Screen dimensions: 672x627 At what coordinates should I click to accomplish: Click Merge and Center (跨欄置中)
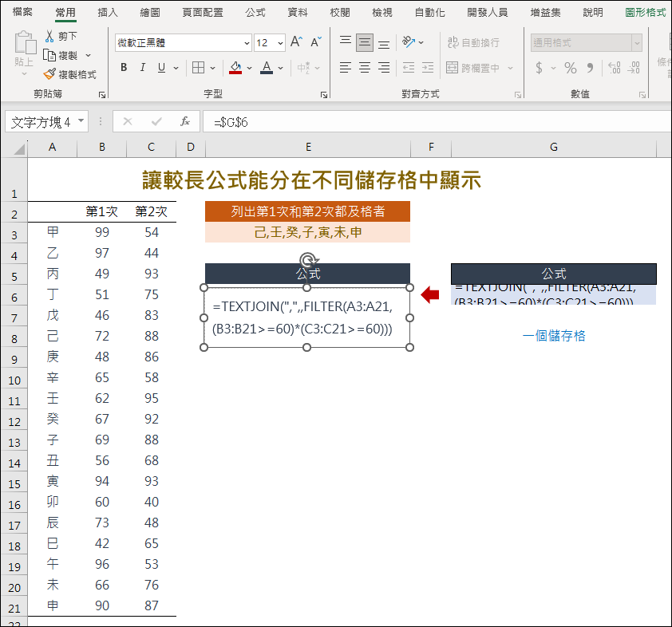[472, 68]
